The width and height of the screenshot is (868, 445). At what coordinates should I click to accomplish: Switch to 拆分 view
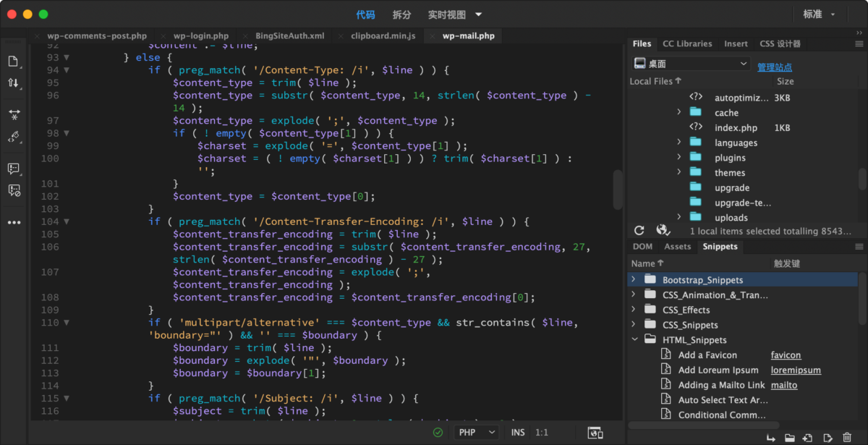(401, 14)
